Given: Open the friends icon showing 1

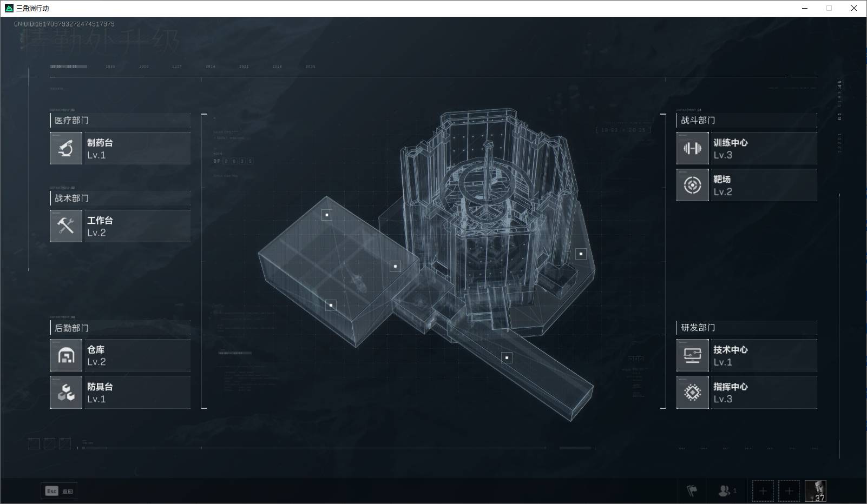Looking at the screenshot, I should pyautogui.click(x=727, y=491).
